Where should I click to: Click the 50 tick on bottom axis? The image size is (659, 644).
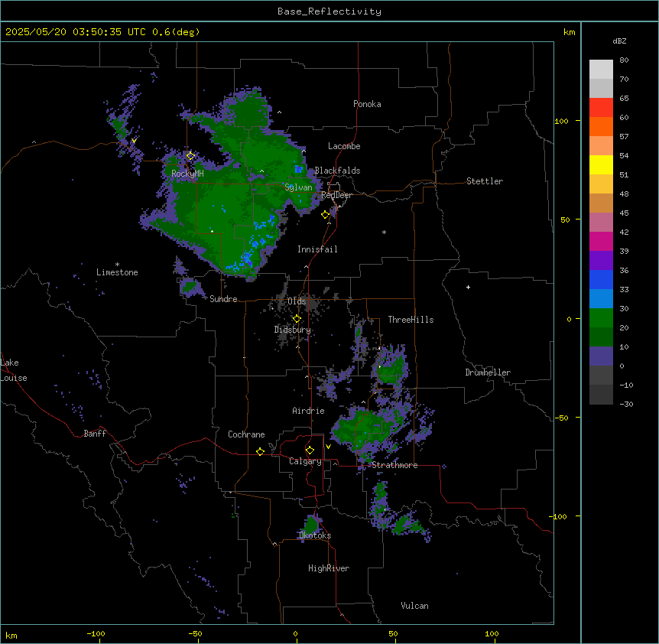pyautogui.click(x=393, y=633)
